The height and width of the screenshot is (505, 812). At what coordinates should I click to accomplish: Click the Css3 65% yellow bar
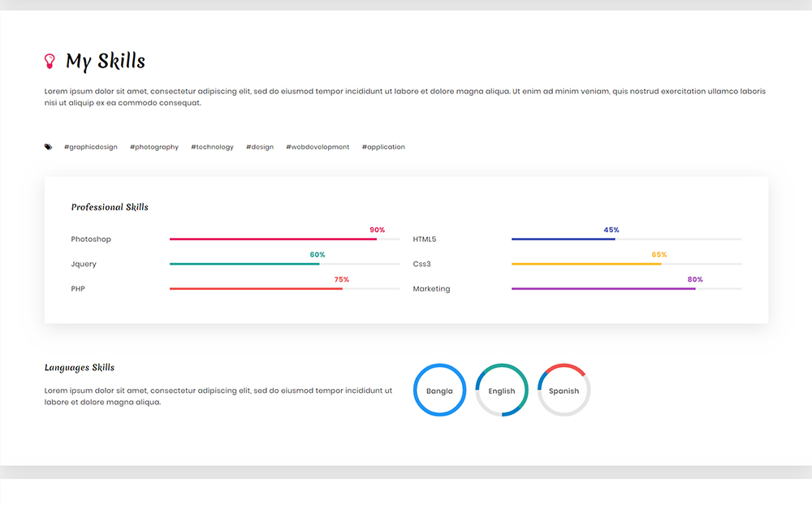pos(586,264)
